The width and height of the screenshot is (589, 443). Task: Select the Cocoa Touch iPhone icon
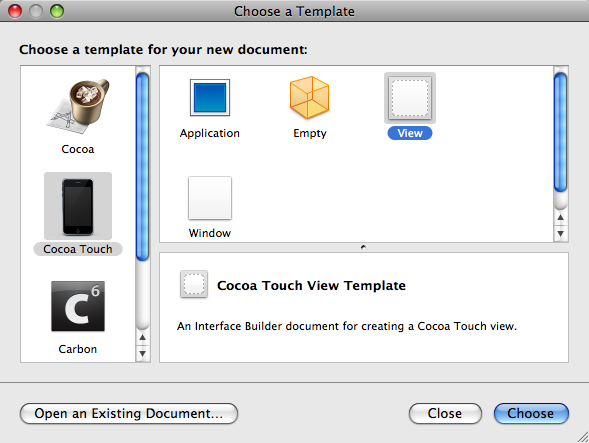tap(78, 206)
